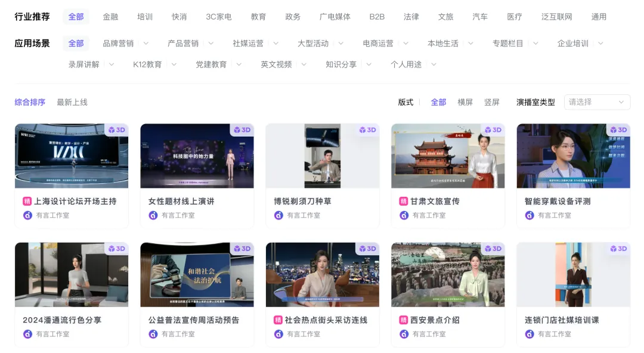Click the 精 badge beside 甘肃文旅宣传

(x=403, y=202)
